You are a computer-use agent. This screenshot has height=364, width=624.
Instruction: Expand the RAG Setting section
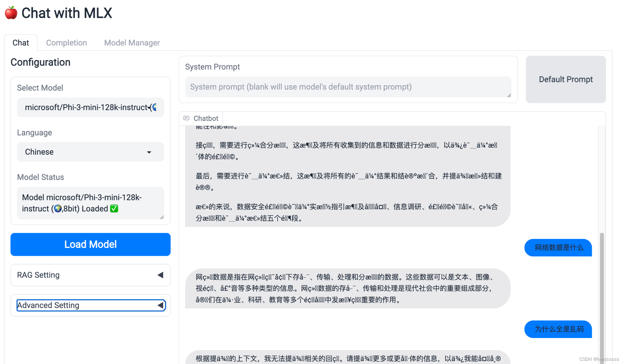(90, 275)
